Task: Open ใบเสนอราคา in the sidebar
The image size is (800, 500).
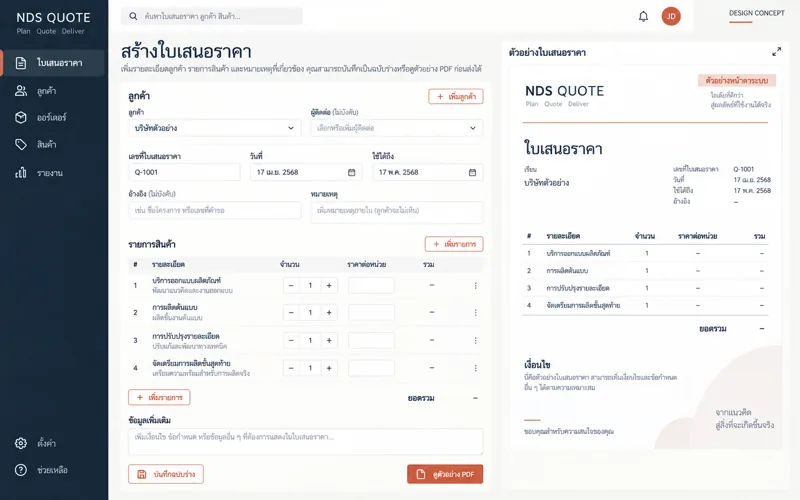Action: [x=53, y=63]
